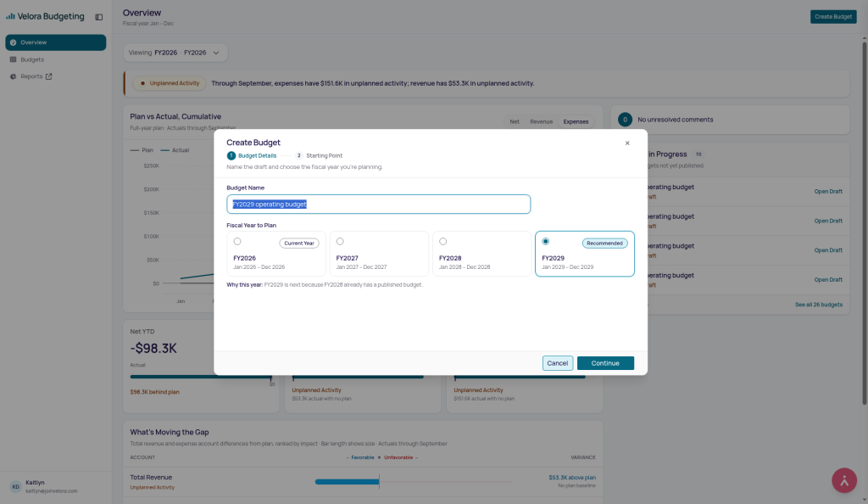Select the FY2026 fiscal year radio
The height and width of the screenshot is (504, 868).
click(x=237, y=242)
